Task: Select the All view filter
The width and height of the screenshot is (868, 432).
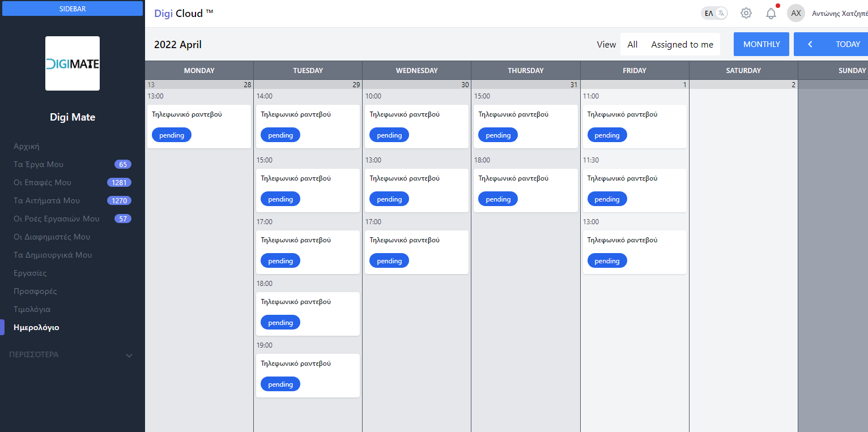Action: click(x=632, y=44)
